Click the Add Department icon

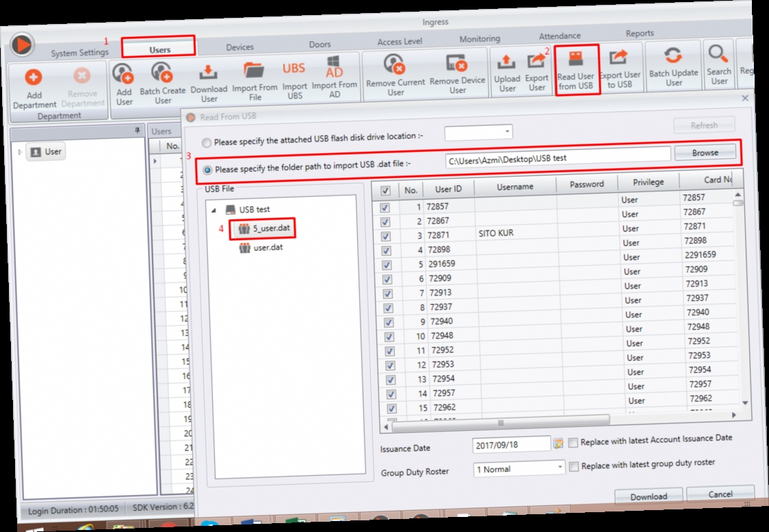coord(33,79)
